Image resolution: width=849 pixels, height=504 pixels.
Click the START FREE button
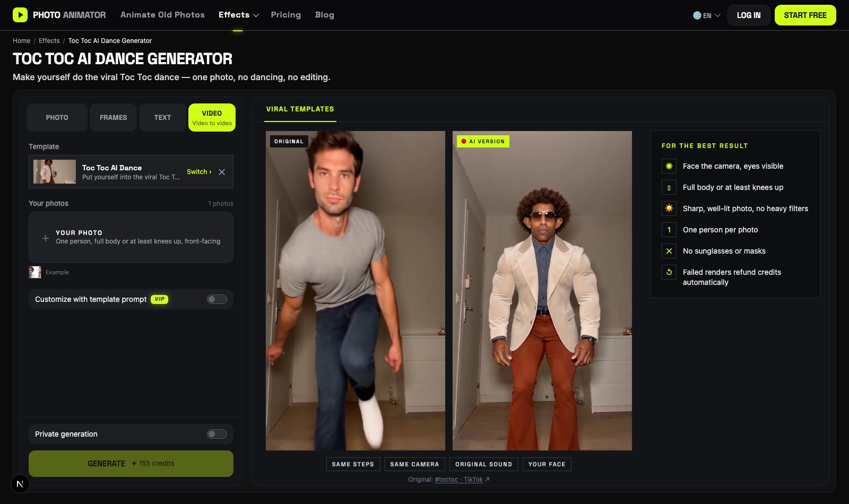coord(805,15)
